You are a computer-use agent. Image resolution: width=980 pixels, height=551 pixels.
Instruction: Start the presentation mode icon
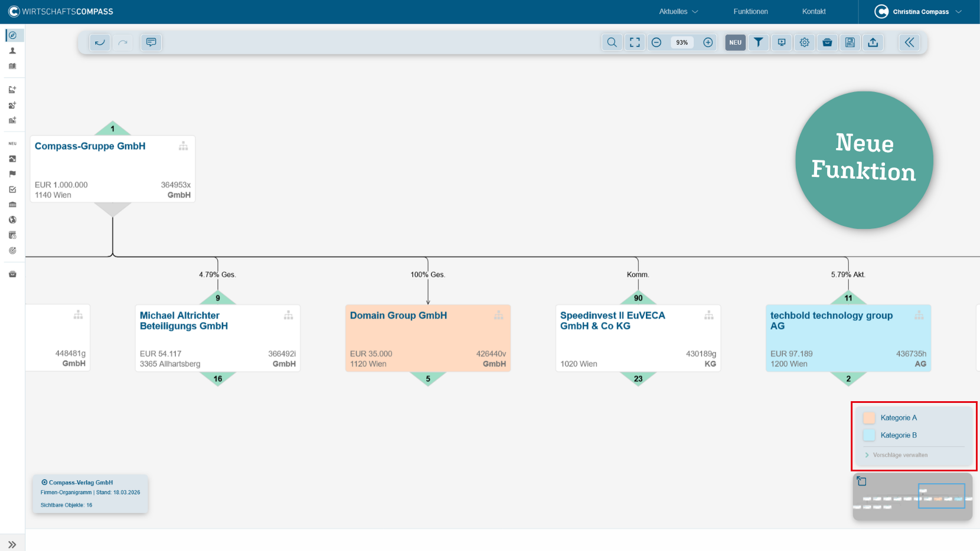point(781,42)
